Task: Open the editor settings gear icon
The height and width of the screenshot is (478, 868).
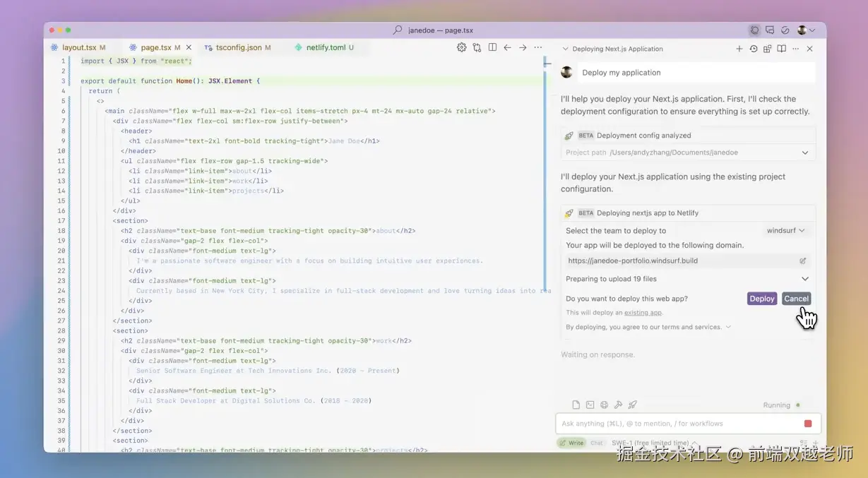Action: pyautogui.click(x=461, y=47)
